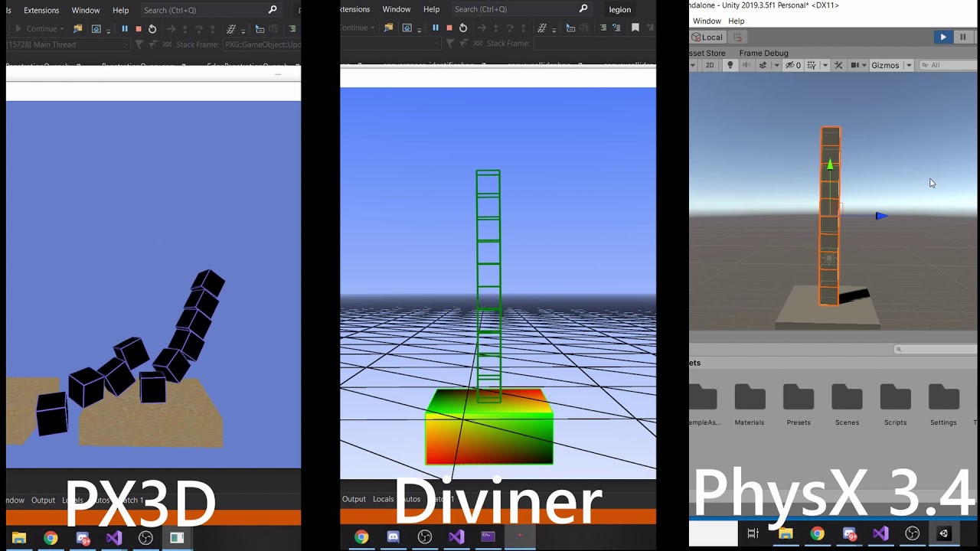The width and height of the screenshot is (980, 551).
Task: Open Visual Studio from the Diviner taskbar
Action: click(x=456, y=536)
